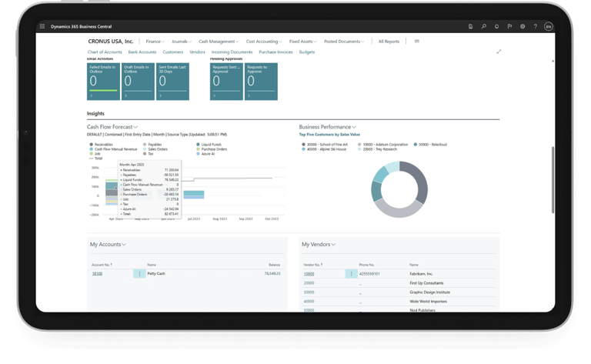Click the expand page arrows icon
The width and height of the screenshot is (591, 364).
tap(499, 52)
